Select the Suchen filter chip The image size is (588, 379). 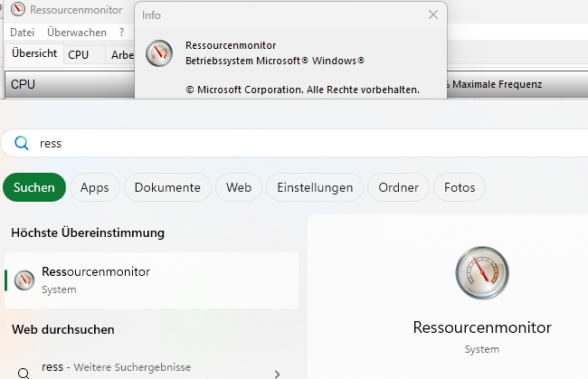[x=34, y=187]
